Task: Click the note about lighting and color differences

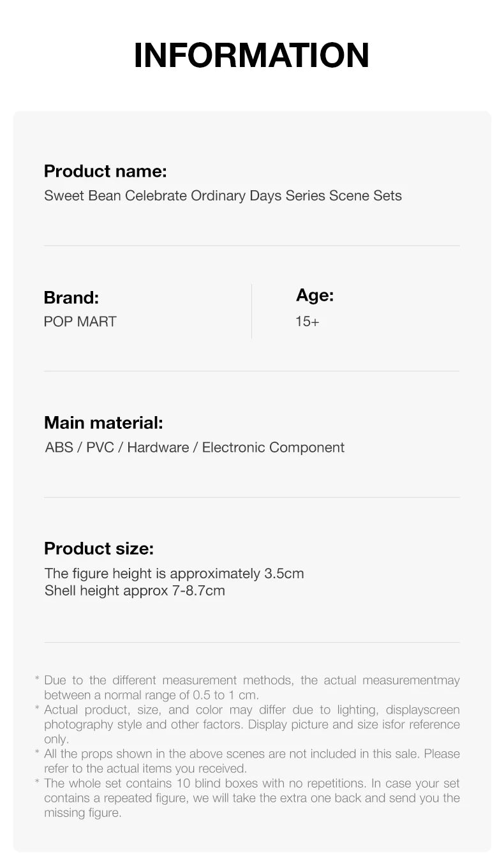Action: coord(251,724)
